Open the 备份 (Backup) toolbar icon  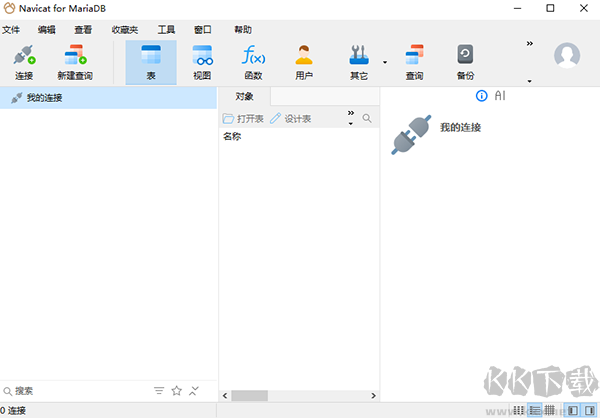pyautogui.click(x=465, y=62)
